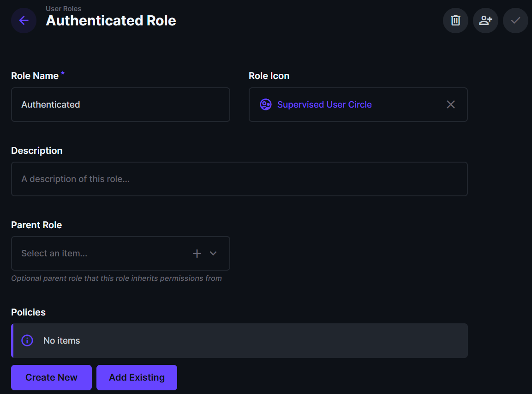Click the Create New policy button
532x394 pixels.
pos(51,377)
